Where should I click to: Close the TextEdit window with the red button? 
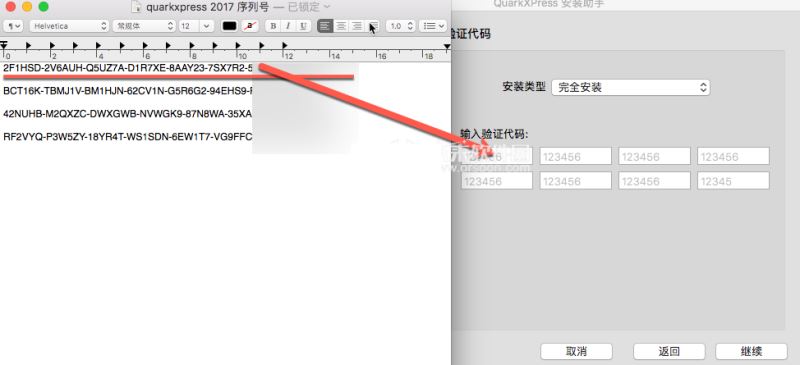(10, 7)
